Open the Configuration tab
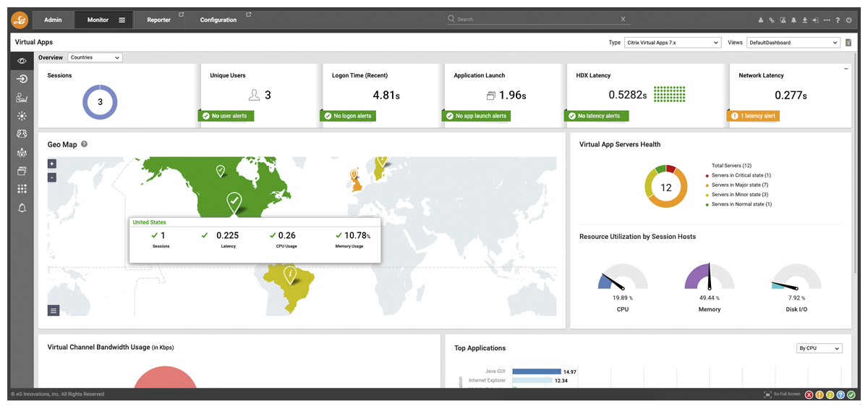 tap(220, 20)
